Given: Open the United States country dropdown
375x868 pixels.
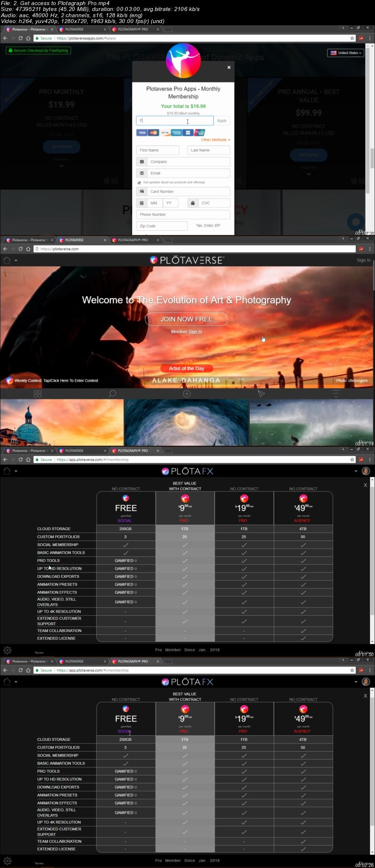Looking at the screenshot, I should click(x=346, y=53).
